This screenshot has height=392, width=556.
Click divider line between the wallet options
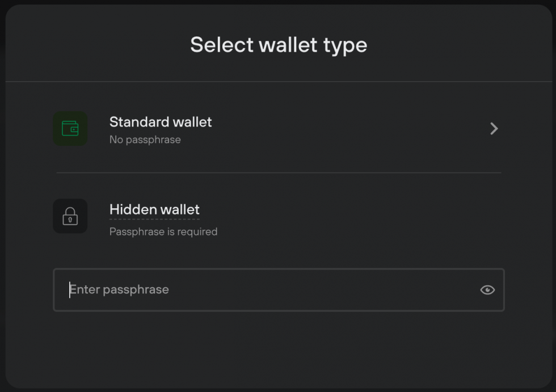point(279,172)
